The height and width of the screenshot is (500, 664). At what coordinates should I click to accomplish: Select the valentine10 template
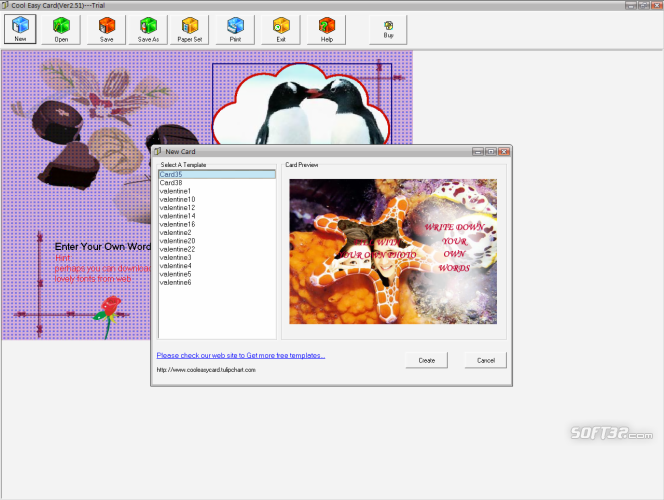[x=217, y=199]
